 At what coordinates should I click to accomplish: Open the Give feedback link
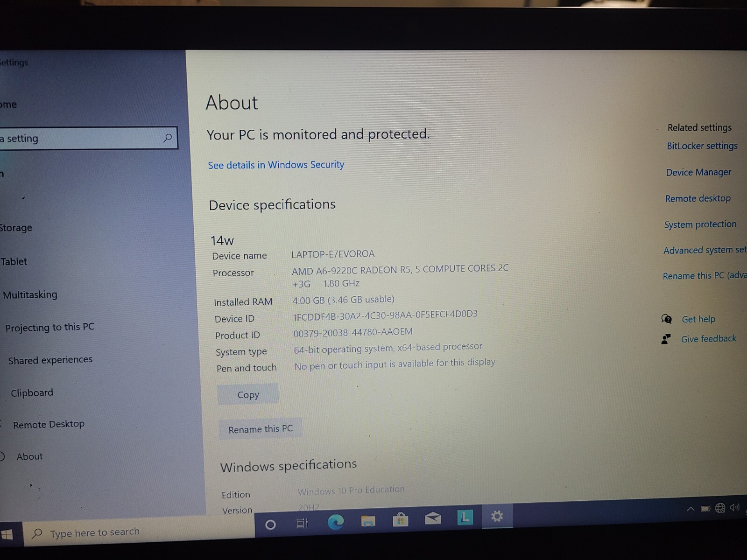coord(708,339)
